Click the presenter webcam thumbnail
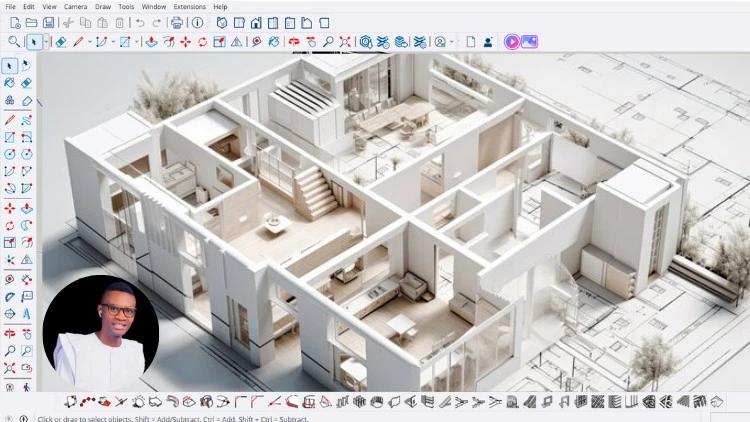Viewport: 750px width, 422px height. coord(100,333)
